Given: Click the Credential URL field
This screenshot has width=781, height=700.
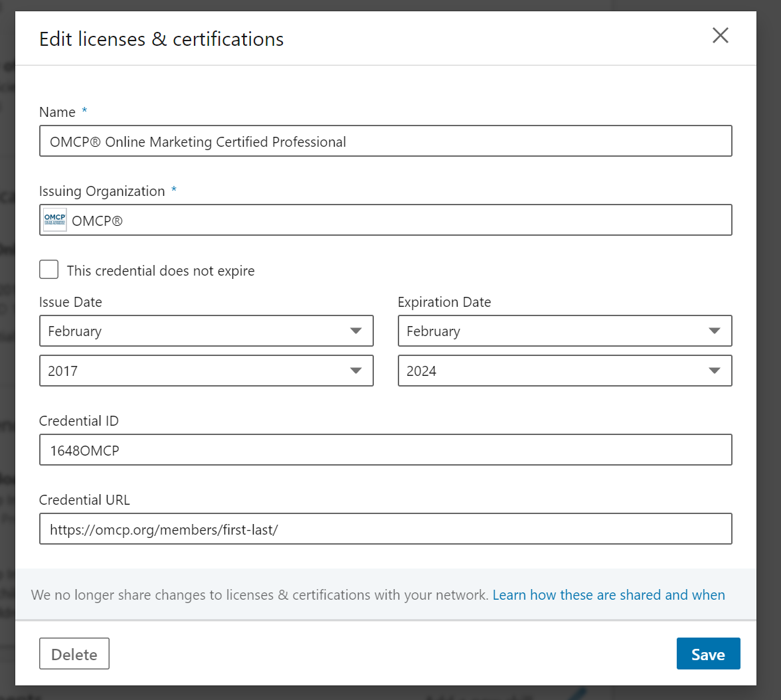Looking at the screenshot, I should 385,529.
